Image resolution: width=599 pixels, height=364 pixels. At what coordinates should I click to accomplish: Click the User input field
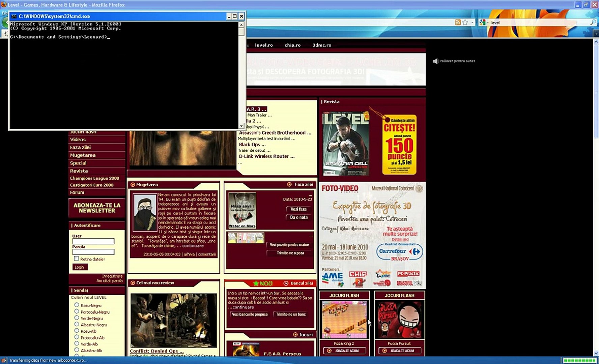93,241
